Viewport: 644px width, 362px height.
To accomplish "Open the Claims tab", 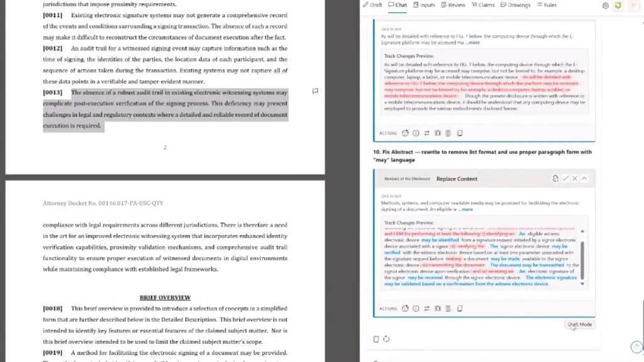I will tap(483, 5).
